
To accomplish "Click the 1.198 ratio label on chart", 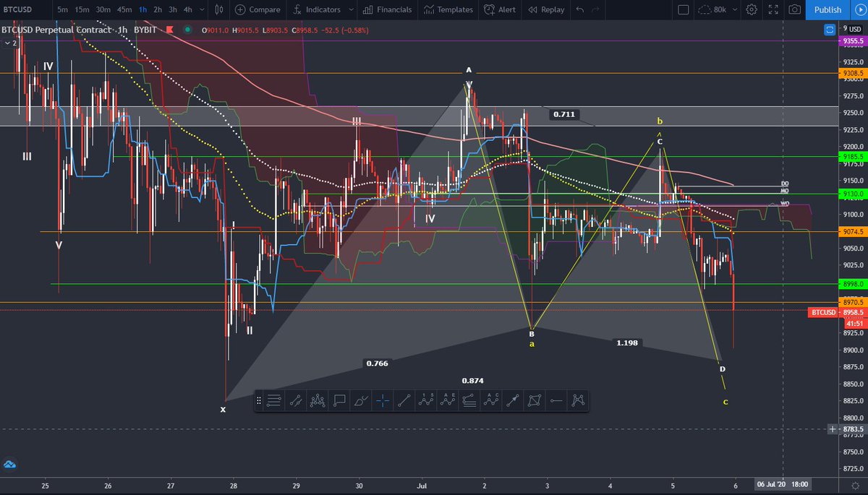I will (x=626, y=343).
